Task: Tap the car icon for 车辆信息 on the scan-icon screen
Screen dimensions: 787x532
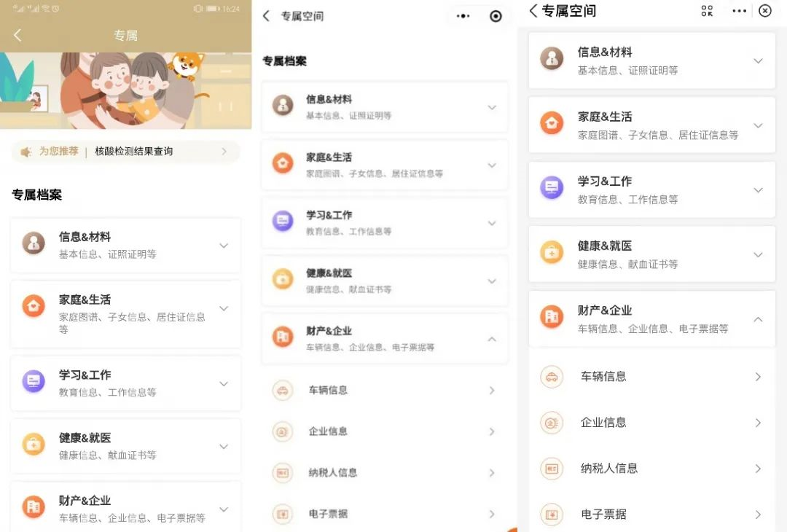Action: [x=552, y=377]
